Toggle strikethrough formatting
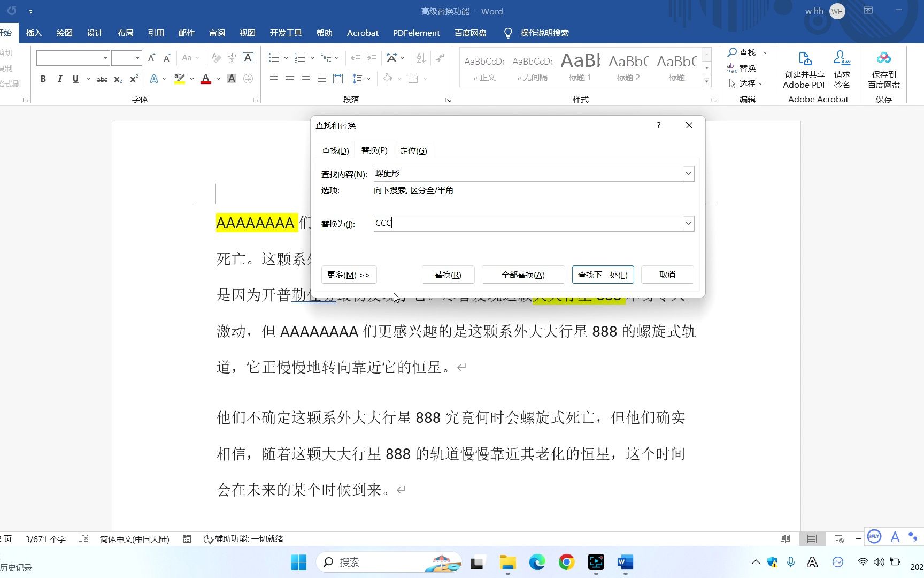This screenshot has width=924, height=578. [x=102, y=79]
